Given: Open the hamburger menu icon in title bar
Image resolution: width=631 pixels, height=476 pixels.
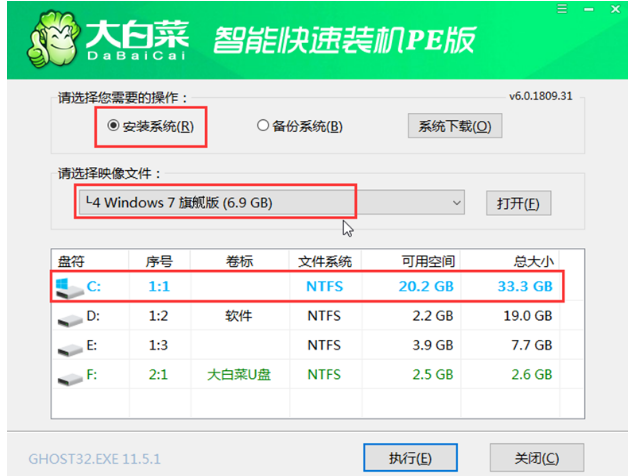Looking at the screenshot, I should click(x=562, y=9).
